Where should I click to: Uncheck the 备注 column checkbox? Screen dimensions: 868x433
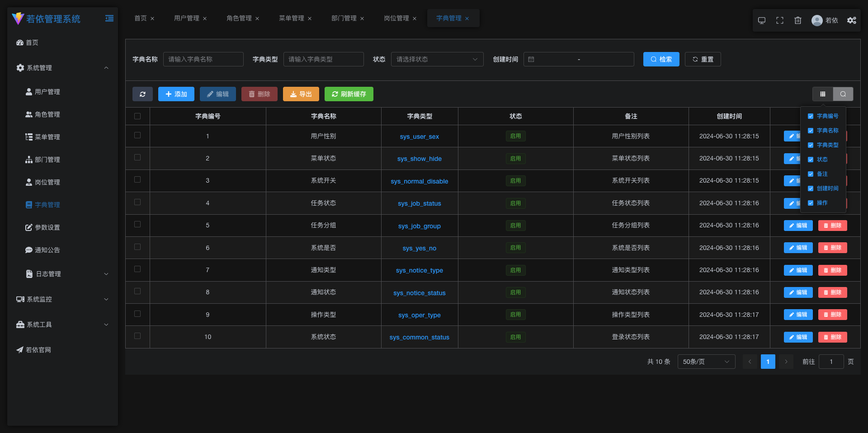[811, 174]
